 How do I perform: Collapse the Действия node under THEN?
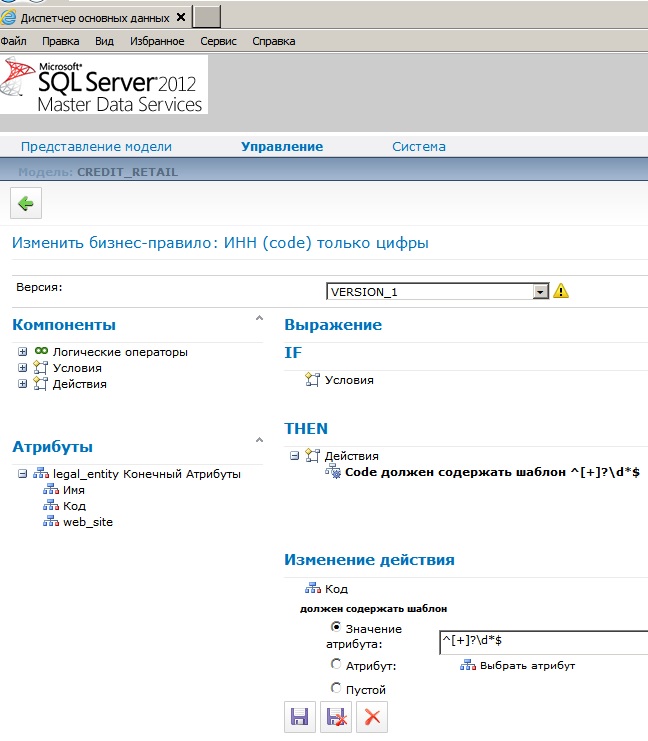click(x=294, y=456)
